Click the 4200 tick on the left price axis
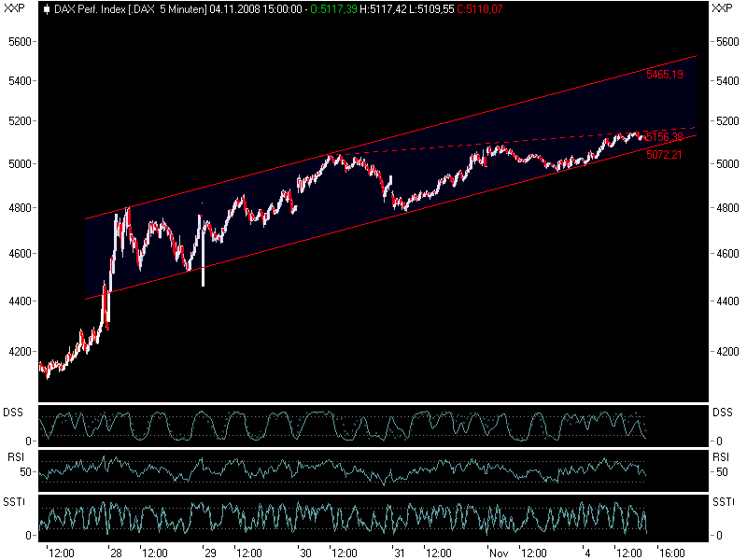The image size is (747, 560). [x=20, y=352]
